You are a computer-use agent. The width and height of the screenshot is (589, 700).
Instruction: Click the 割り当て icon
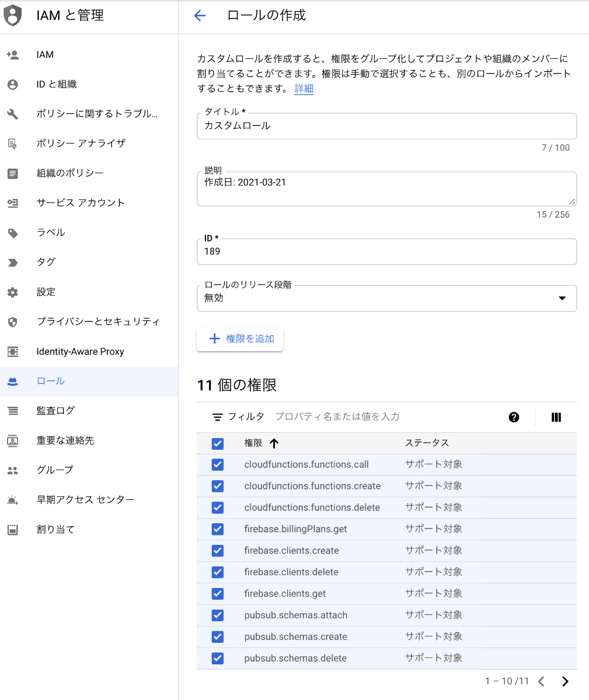click(12, 530)
